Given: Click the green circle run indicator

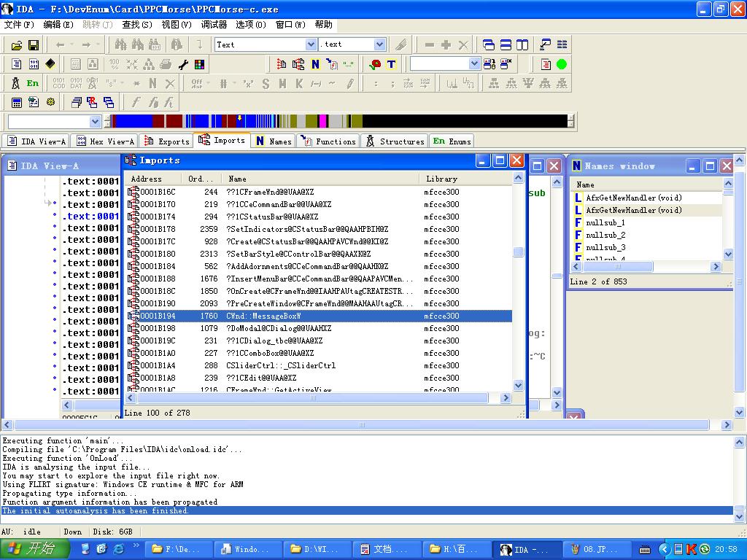Looking at the screenshot, I should click(562, 64).
